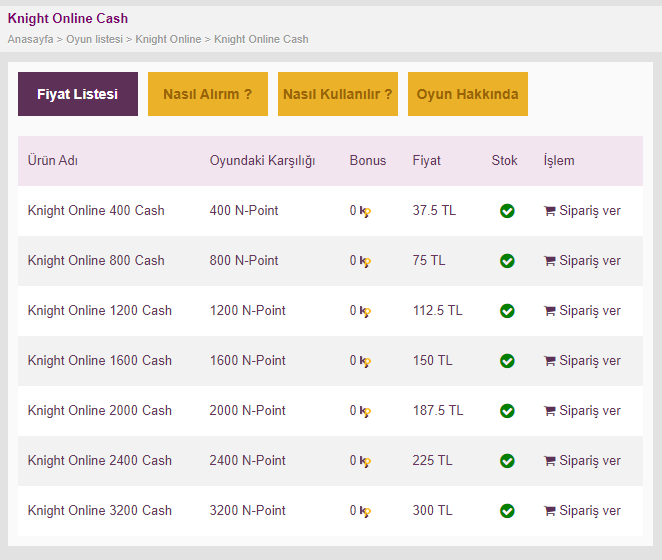Viewport: 662px width, 560px height.
Task: Click green stock checkmark for 800 Cash
Action: 507,261
